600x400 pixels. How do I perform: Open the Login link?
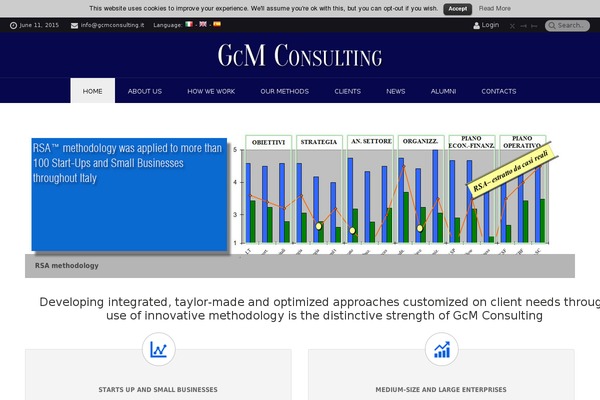[x=490, y=25]
